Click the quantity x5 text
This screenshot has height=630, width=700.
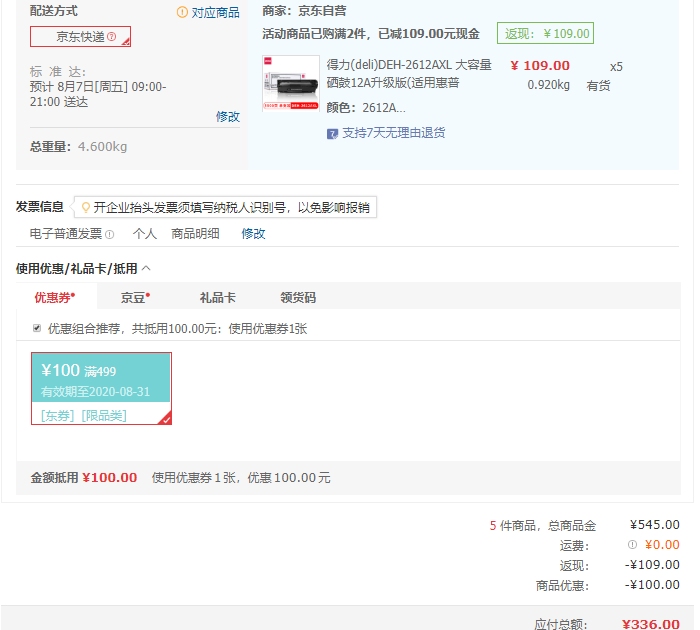[616, 67]
